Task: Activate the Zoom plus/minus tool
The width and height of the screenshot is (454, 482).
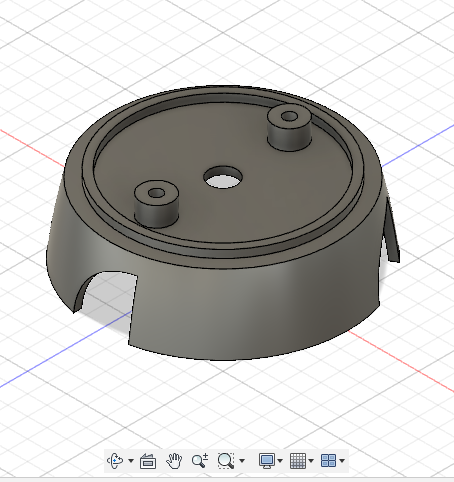Action: pos(200,461)
